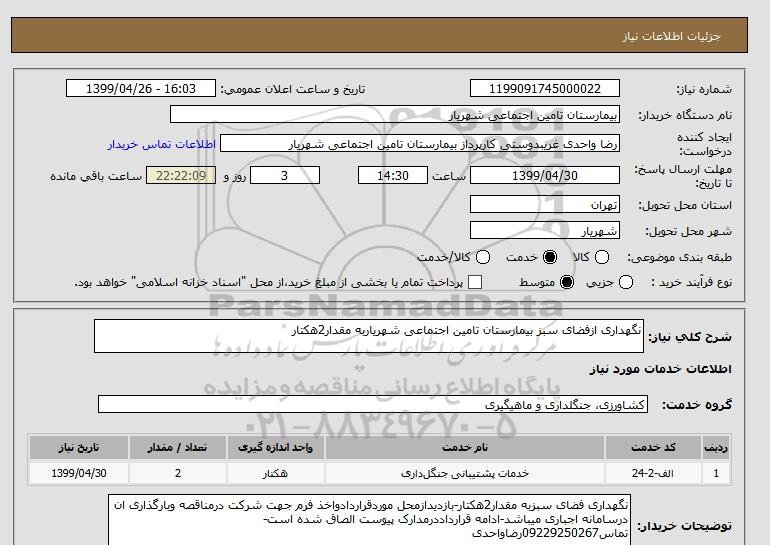Click the remaining days field showing 3

[285, 175]
